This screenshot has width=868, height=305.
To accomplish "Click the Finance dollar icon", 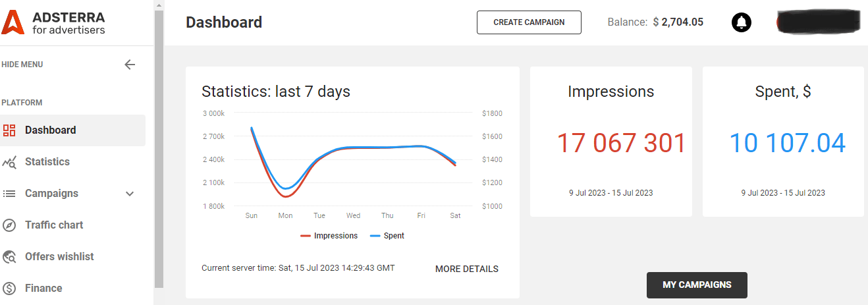I will click(9, 289).
